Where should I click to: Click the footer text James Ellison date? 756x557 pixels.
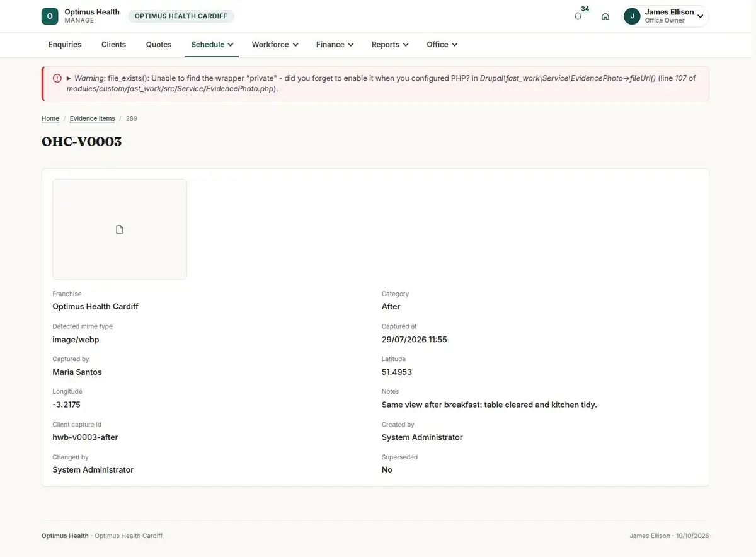(x=669, y=536)
